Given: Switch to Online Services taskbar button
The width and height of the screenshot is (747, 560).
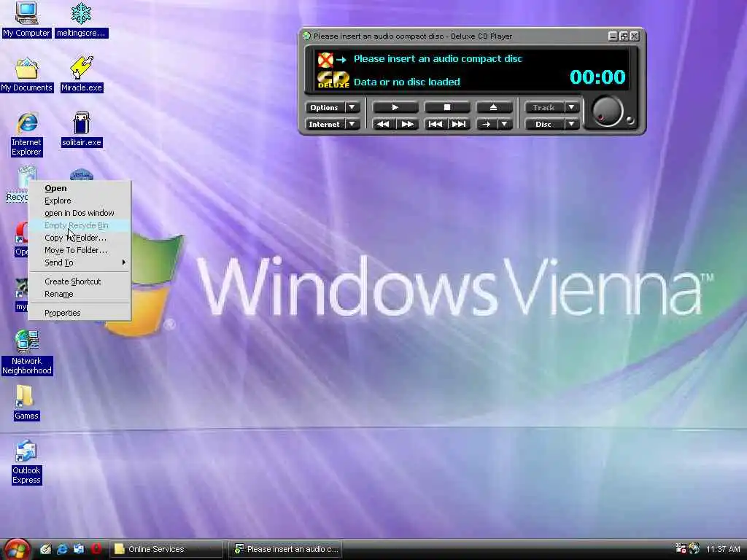Looking at the screenshot, I should tap(166, 549).
